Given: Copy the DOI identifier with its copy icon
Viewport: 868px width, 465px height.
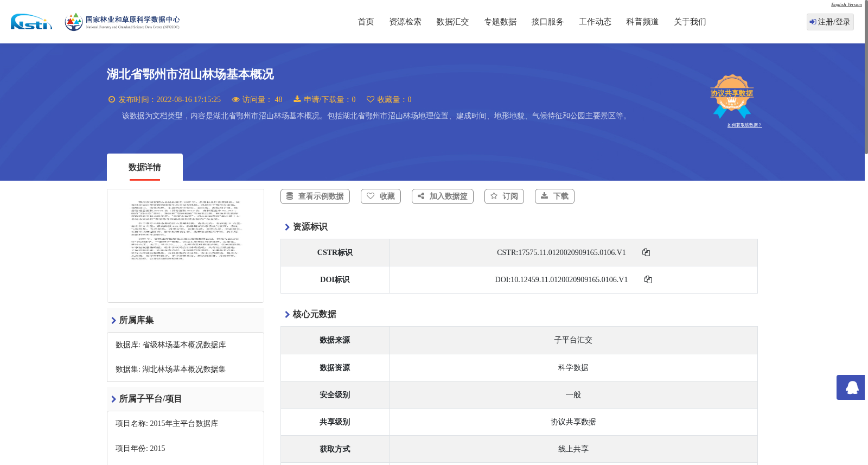Looking at the screenshot, I should pos(648,279).
